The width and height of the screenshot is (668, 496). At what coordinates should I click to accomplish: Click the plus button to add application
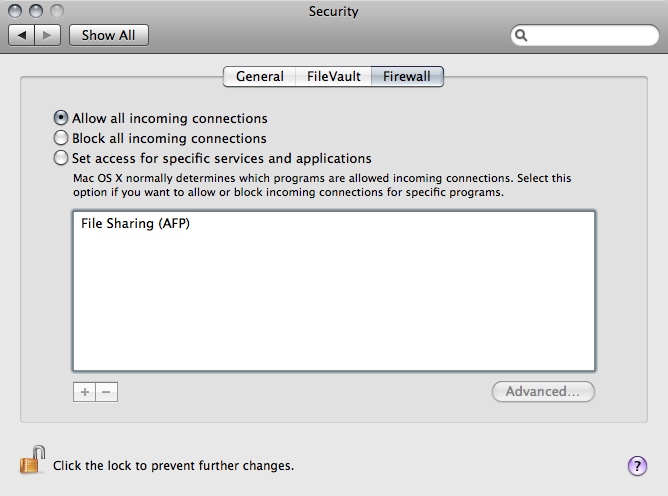tap(85, 392)
